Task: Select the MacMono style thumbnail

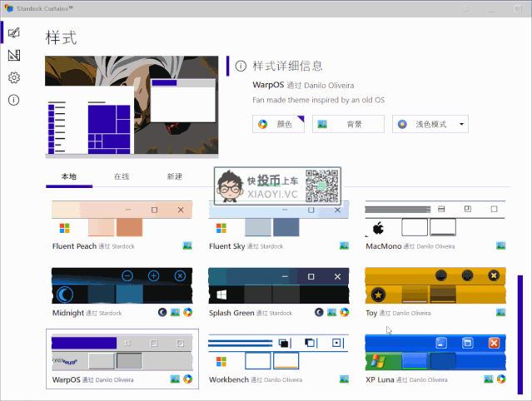Action: (435, 219)
